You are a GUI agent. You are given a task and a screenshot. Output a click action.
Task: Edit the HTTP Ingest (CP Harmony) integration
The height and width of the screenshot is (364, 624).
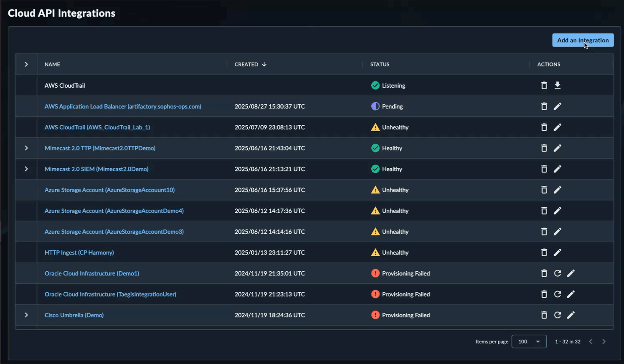pyautogui.click(x=557, y=253)
